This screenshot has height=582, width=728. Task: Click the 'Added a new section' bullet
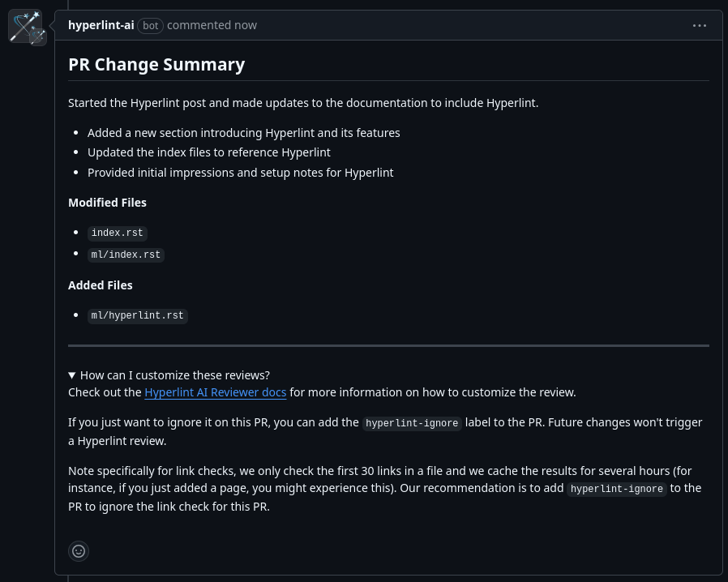pos(244,133)
